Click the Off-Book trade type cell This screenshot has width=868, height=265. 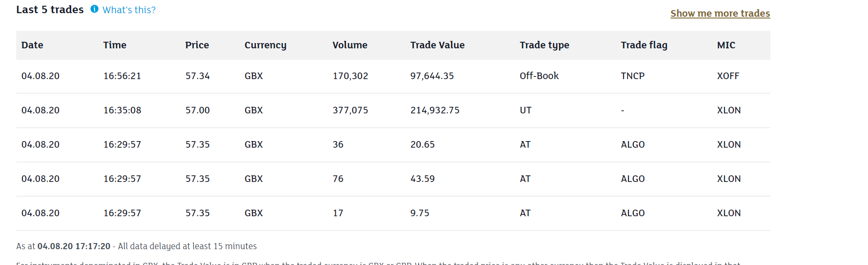(x=539, y=76)
